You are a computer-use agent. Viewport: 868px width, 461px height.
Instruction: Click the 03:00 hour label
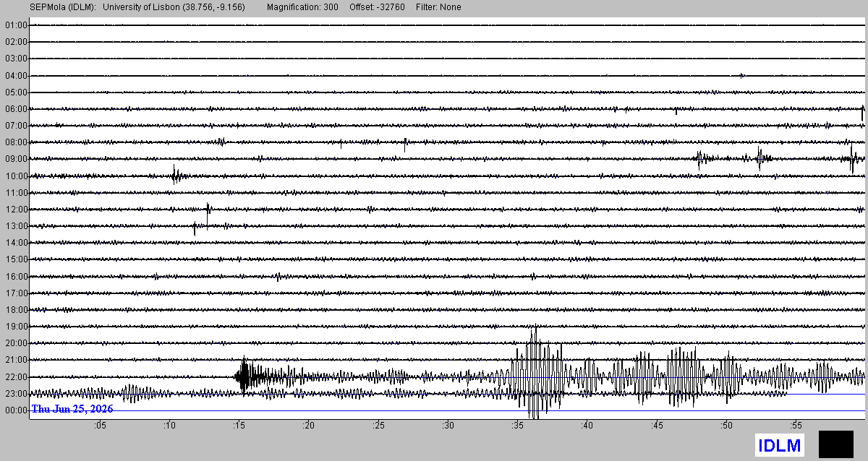[16, 59]
